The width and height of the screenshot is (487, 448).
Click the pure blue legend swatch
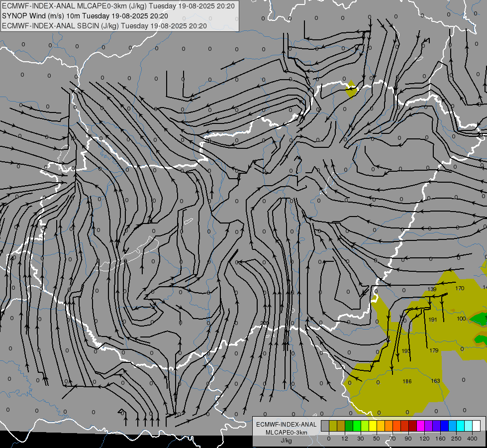tap(445, 426)
